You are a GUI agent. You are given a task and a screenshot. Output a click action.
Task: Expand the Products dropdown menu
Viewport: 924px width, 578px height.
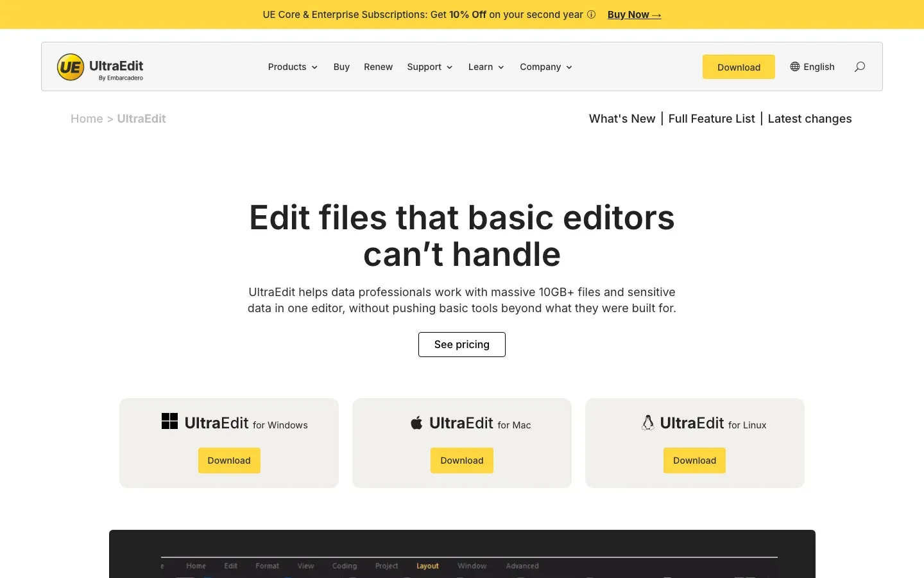pos(293,67)
